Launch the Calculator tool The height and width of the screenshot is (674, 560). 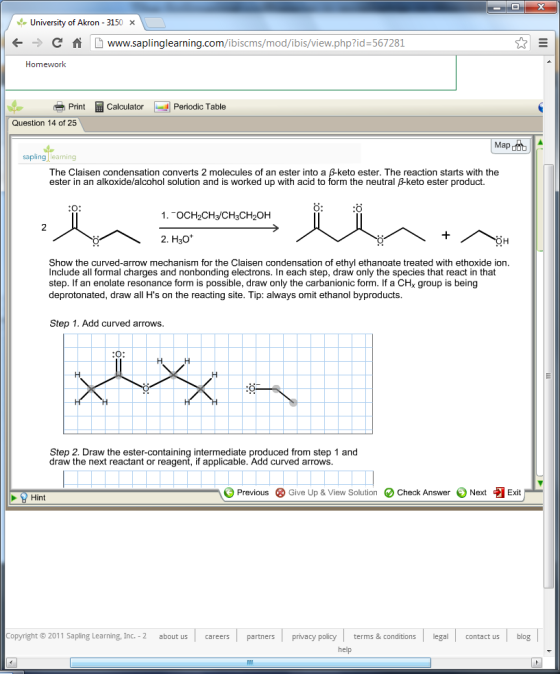coord(119,107)
